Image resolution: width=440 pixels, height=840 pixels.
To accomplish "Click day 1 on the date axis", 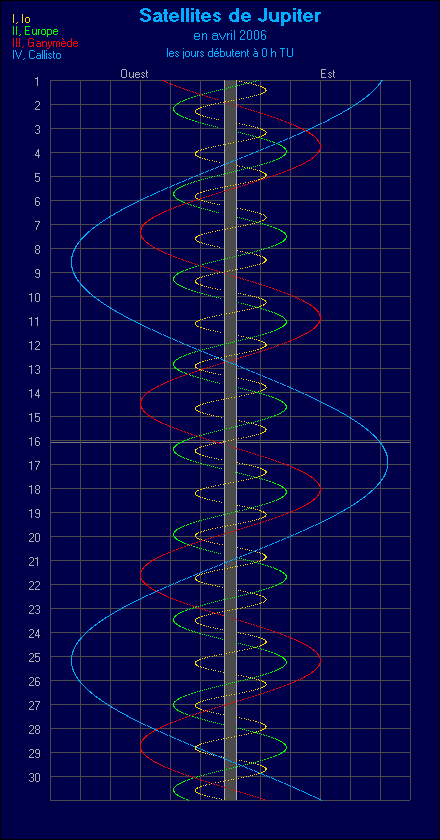I will point(37,81).
